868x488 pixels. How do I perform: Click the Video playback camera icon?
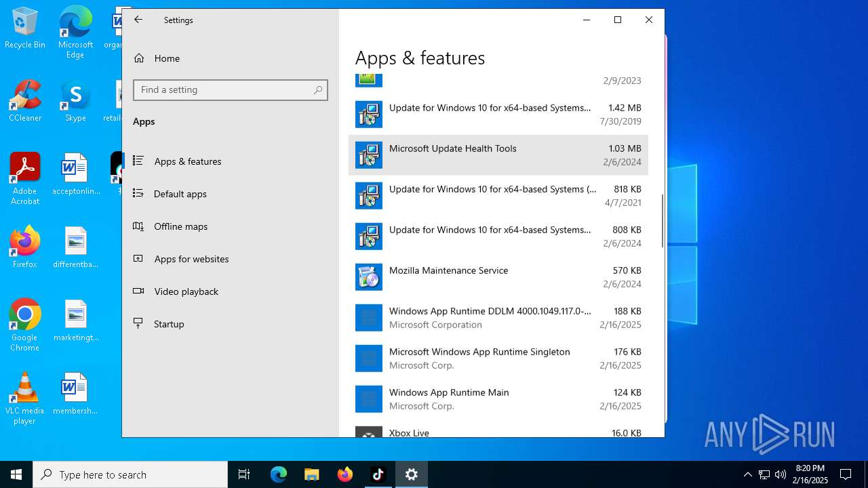[138, 291]
